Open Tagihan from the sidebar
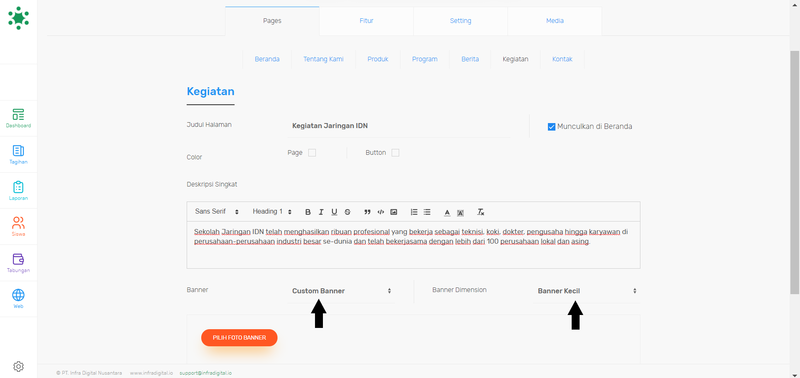 (x=18, y=154)
